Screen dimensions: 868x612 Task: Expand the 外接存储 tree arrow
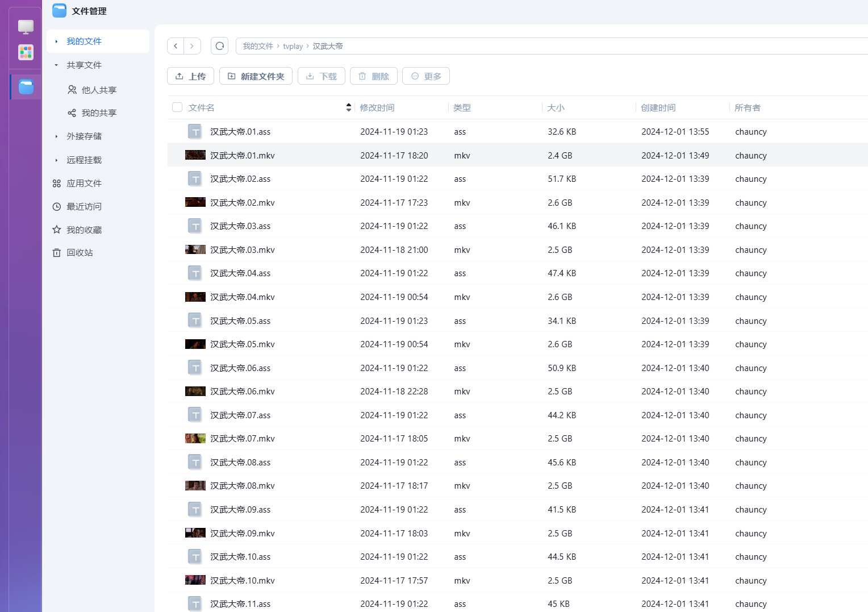56,136
